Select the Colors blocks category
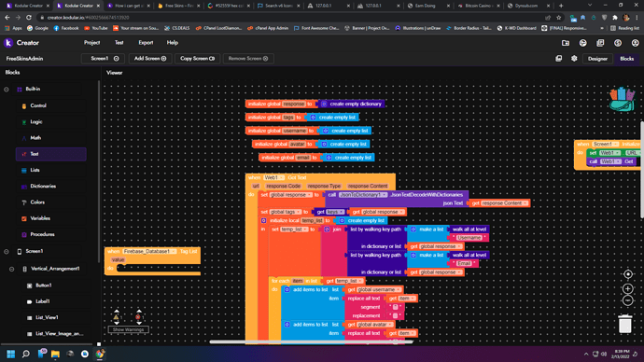The height and width of the screenshot is (362, 644). click(51, 202)
